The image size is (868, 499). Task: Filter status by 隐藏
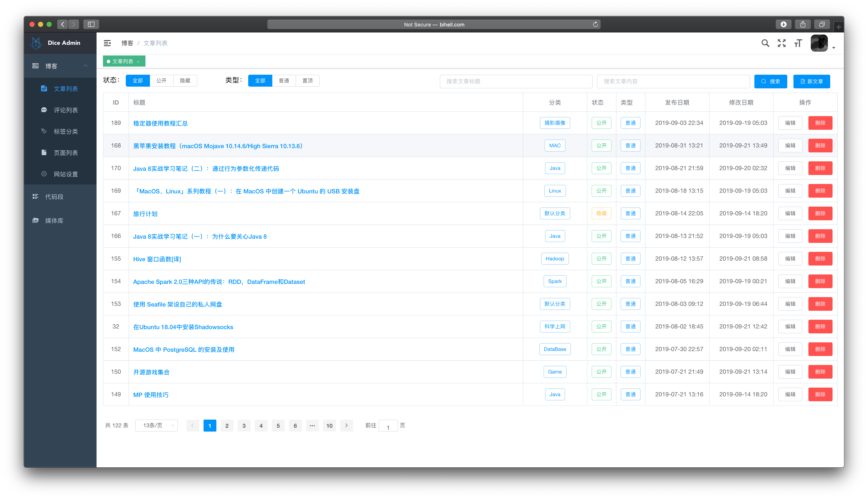pyautogui.click(x=185, y=80)
